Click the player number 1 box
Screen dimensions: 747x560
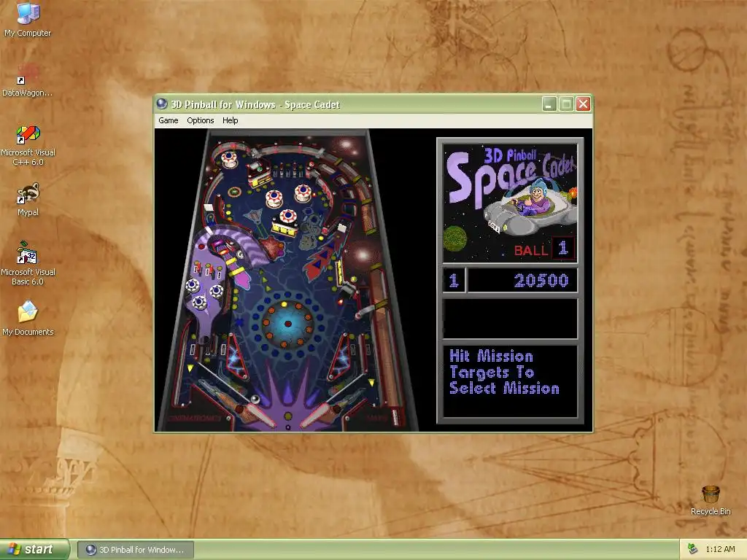[454, 280]
